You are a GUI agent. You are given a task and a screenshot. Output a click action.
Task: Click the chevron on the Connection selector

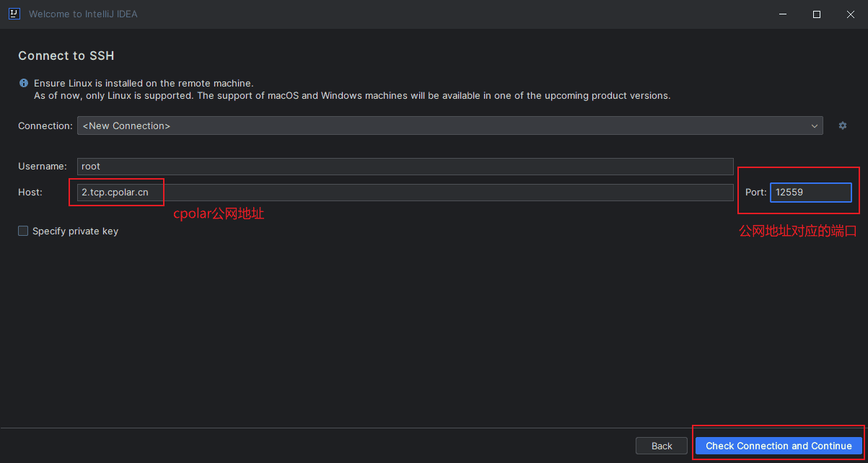(814, 125)
